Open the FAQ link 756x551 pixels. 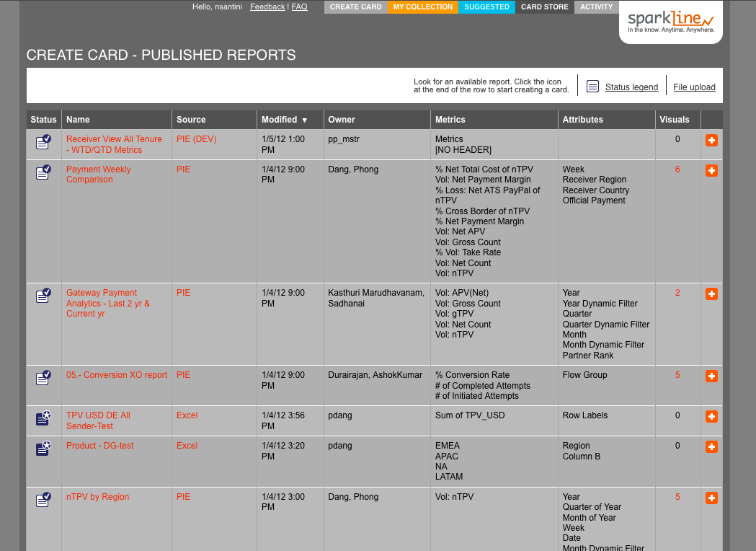[299, 6]
